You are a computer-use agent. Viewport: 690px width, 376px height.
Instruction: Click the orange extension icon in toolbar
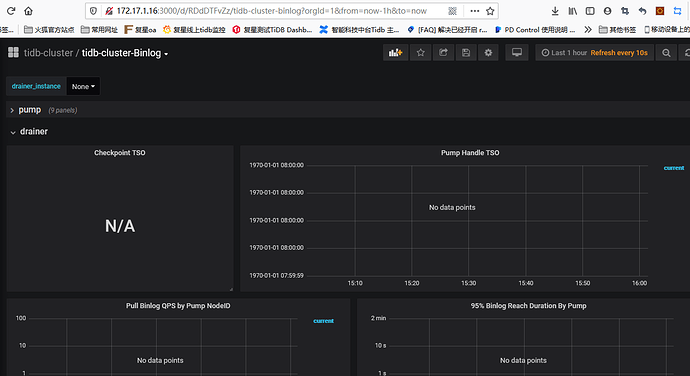[x=660, y=11]
